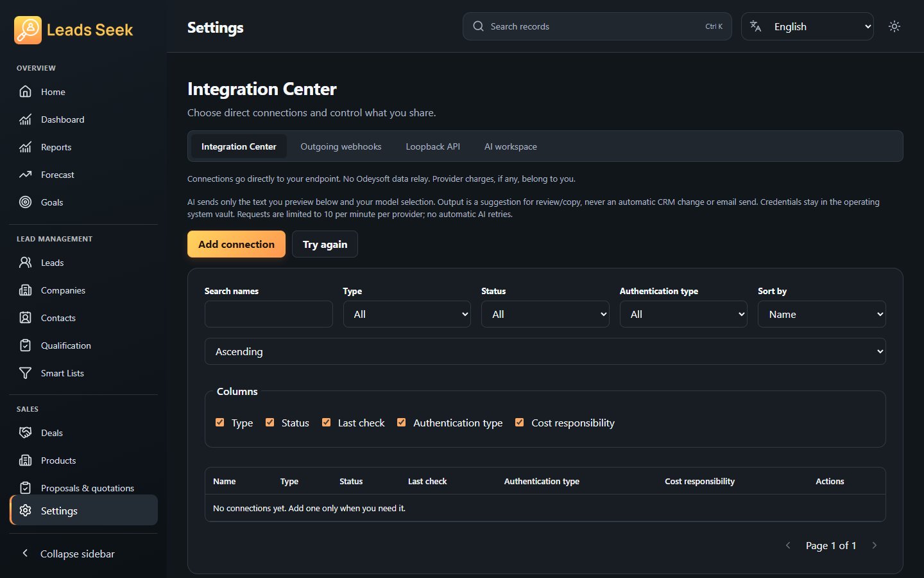Click the Page 1 of 1 text
The width and height of the screenshot is (924, 578).
[x=831, y=545]
